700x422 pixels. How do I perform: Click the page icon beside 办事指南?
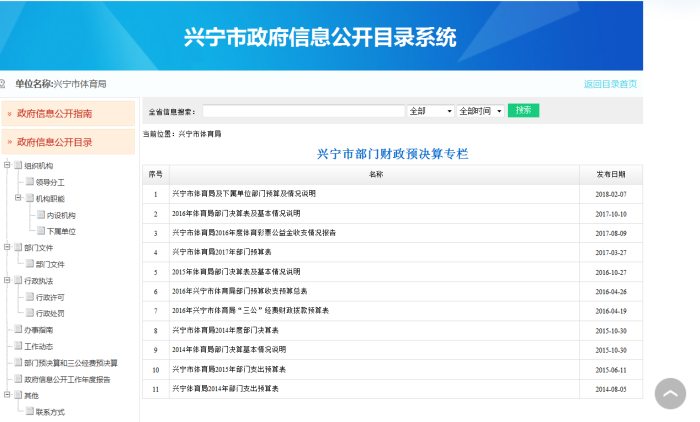point(18,329)
